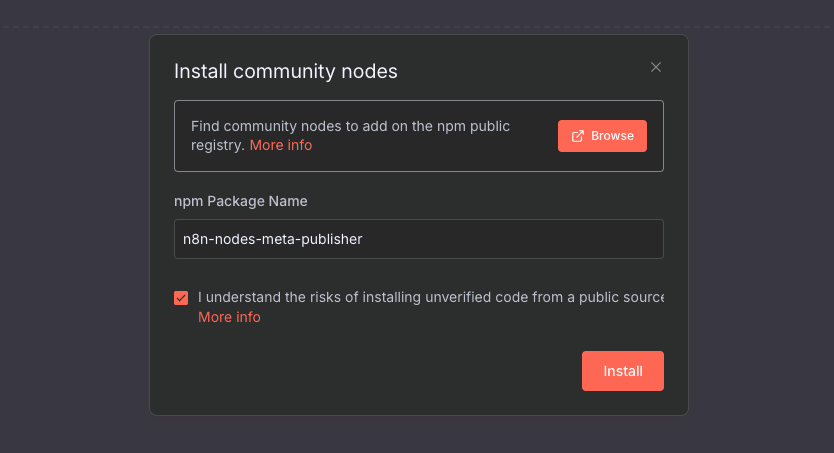The image size is (834, 453).
Task: Open More info link after registry text
Action: pos(281,145)
